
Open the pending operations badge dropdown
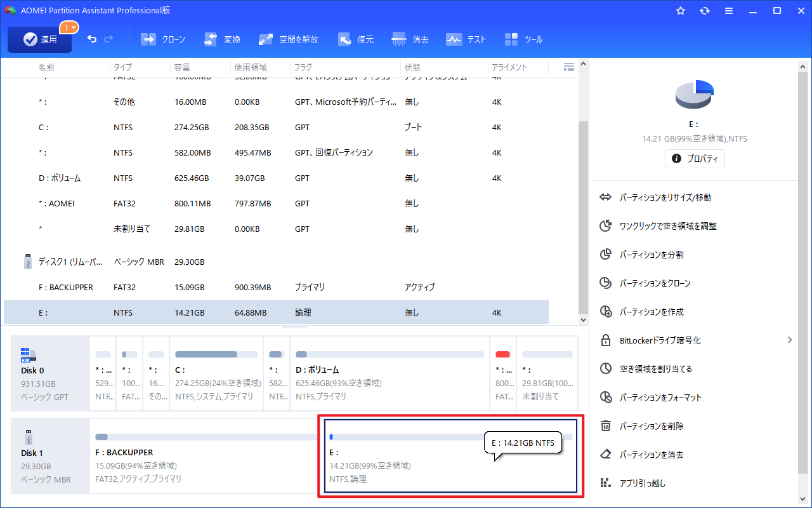pyautogui.click(x=69, y=27)
